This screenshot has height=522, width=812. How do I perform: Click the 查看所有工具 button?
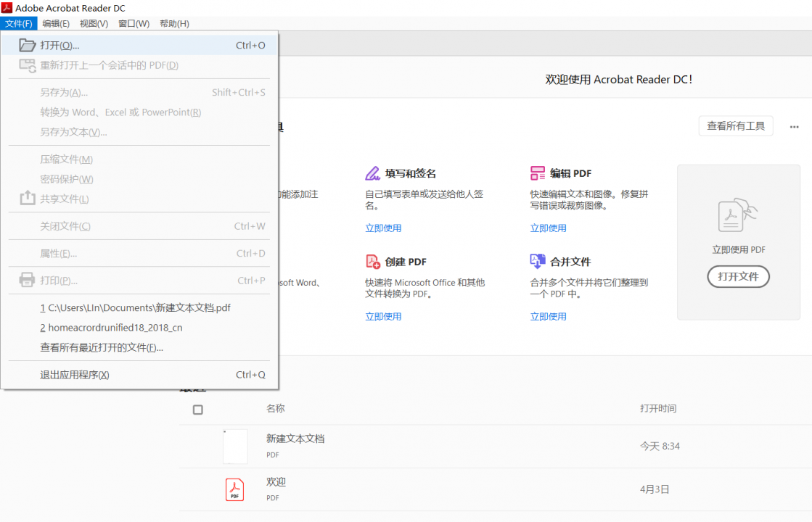[735, 125]
